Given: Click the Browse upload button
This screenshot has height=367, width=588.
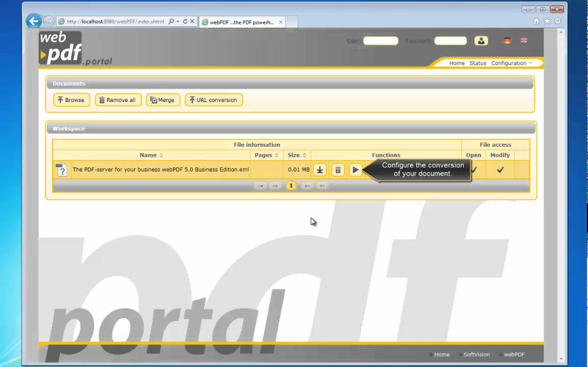Looking at the screenshot, I should click(71, 100).
